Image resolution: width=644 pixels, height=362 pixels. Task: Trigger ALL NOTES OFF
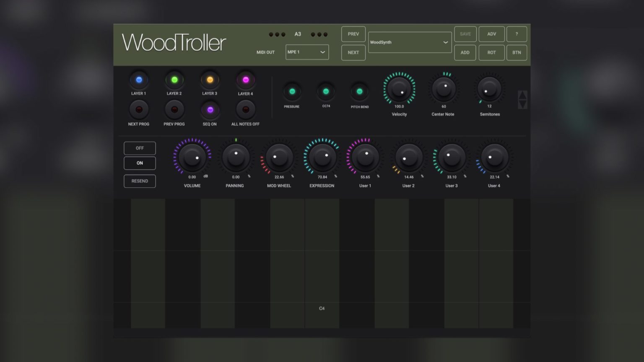(245, 110)
